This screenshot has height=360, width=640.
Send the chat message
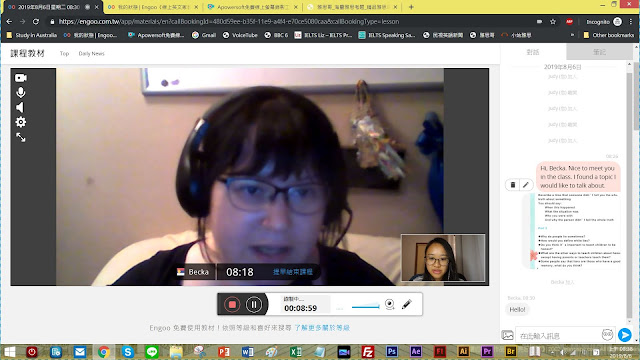pos(624,335)
